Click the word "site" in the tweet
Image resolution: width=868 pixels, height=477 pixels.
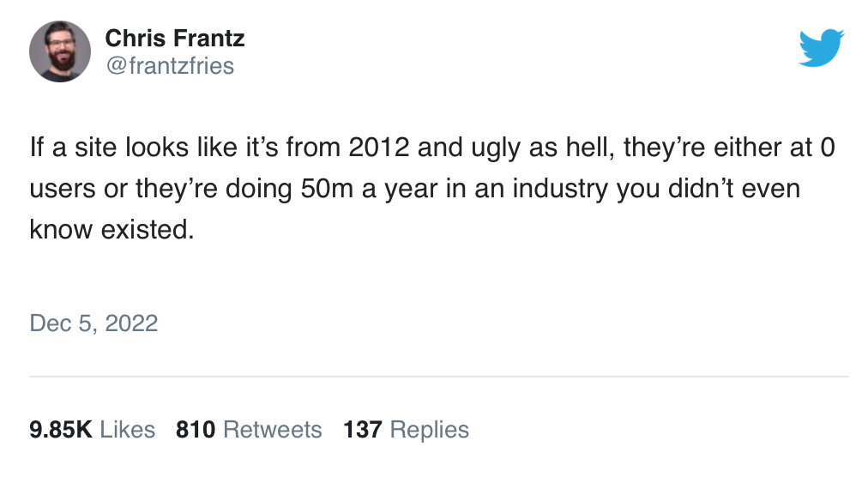(87, 148)
